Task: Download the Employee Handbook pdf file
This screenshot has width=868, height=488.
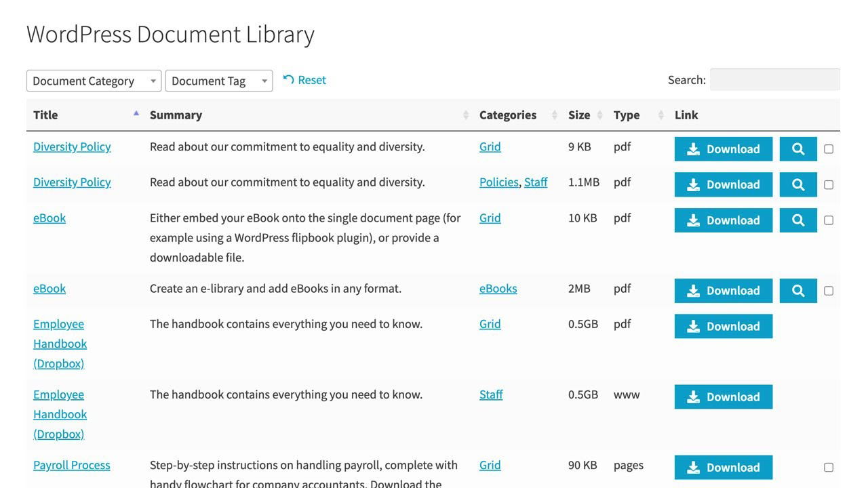Action: [723, 326]
